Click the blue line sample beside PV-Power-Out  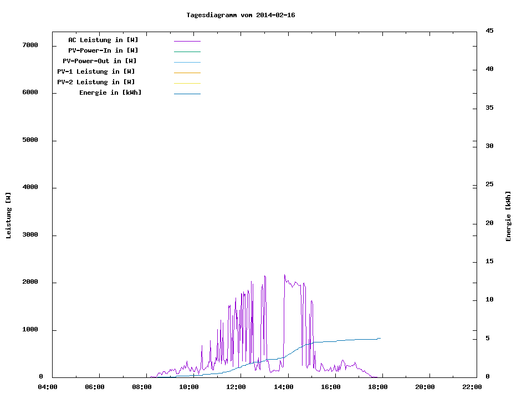click(187, 62)
